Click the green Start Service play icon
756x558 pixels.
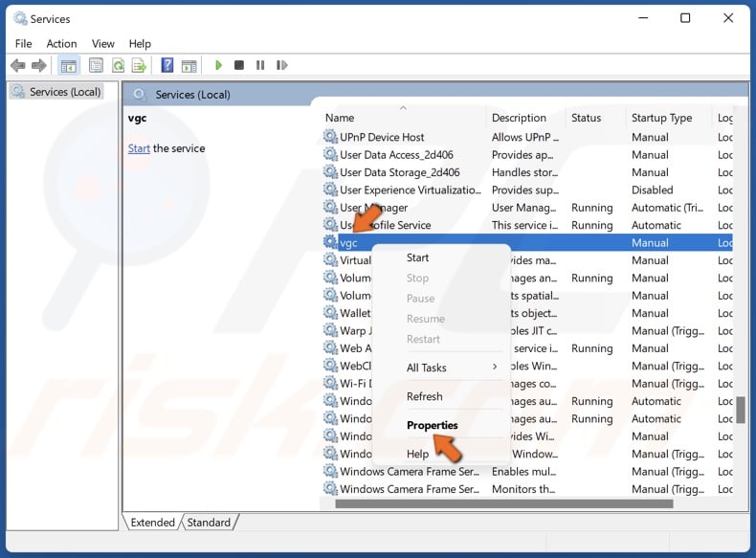click(218, 65)
